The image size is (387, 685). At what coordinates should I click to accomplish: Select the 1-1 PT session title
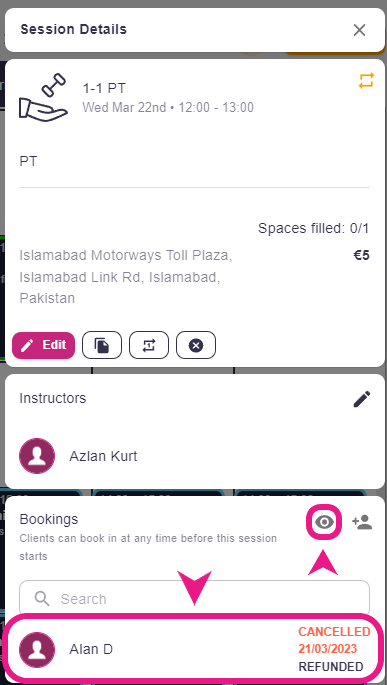coord(104,89)
